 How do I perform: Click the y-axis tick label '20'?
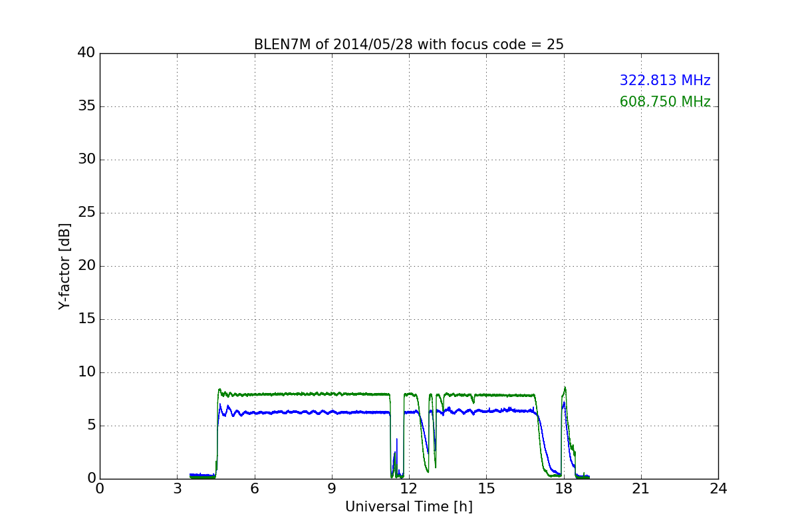pyautogui.click(x=86, y=266)
